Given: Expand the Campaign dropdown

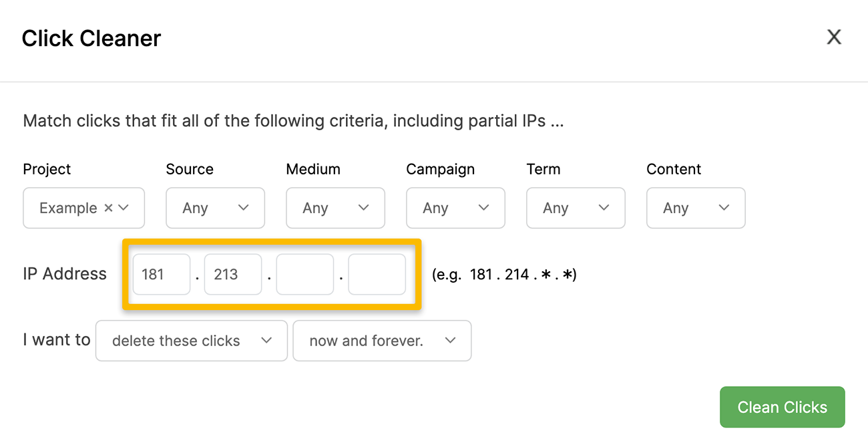Looking at the screenshot, I should (455, 208).
